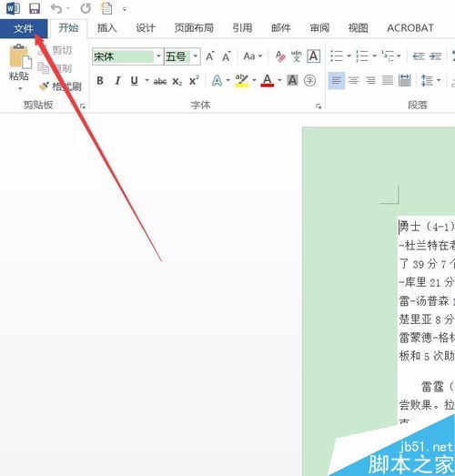Screen dimensions: 455x476
Task: Click the Center alignment icon
Action: [354, 81]
